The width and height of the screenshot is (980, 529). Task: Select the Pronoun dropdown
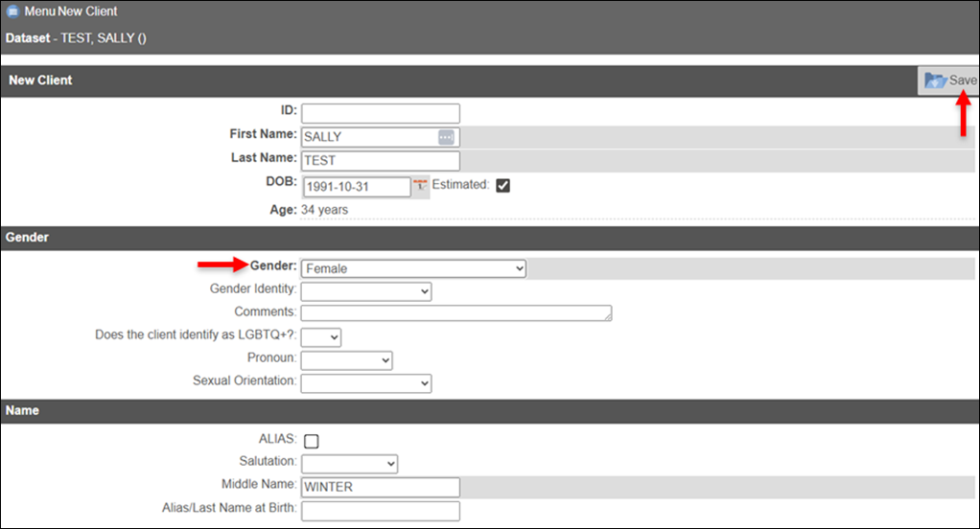click(x=346, y=359)
